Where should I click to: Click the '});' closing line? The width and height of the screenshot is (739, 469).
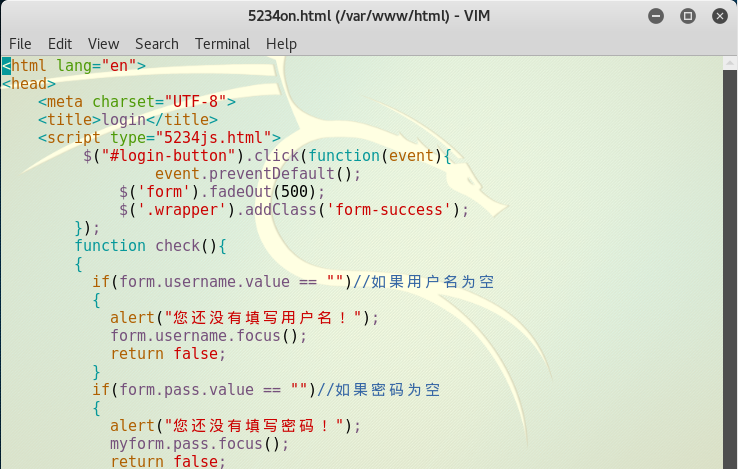tap(87, 228)
